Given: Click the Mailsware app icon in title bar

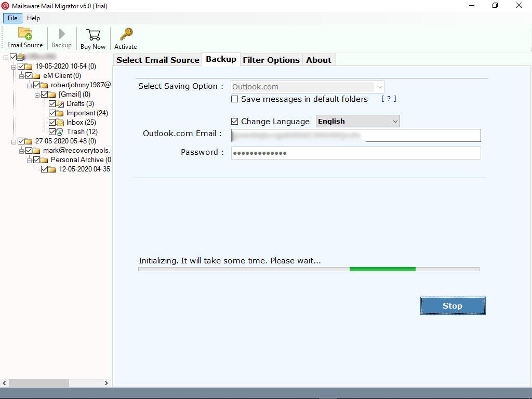Looking at the screenshot, I should coord(5,6).
